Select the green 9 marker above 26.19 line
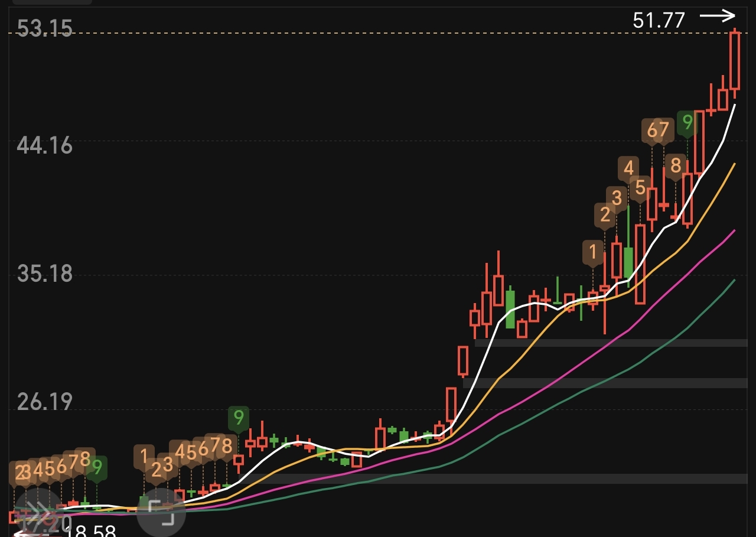 click(x=238, y=418)
